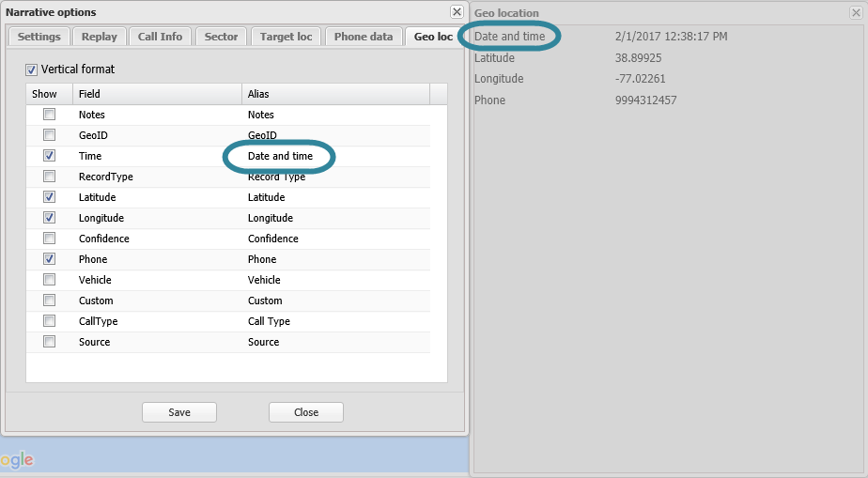
Task: Close the Geo location panel
Action: pos(856,12)
